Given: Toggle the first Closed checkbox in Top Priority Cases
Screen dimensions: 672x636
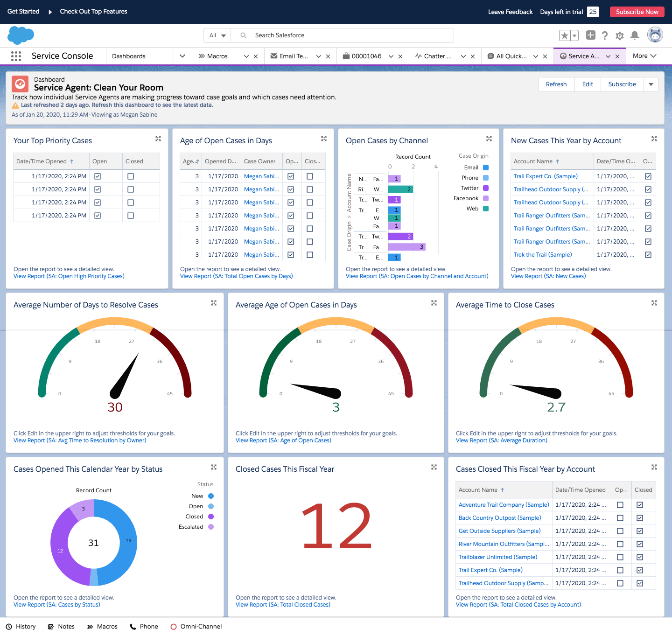Looking at the screenshot, I should (x=131, y=176).
